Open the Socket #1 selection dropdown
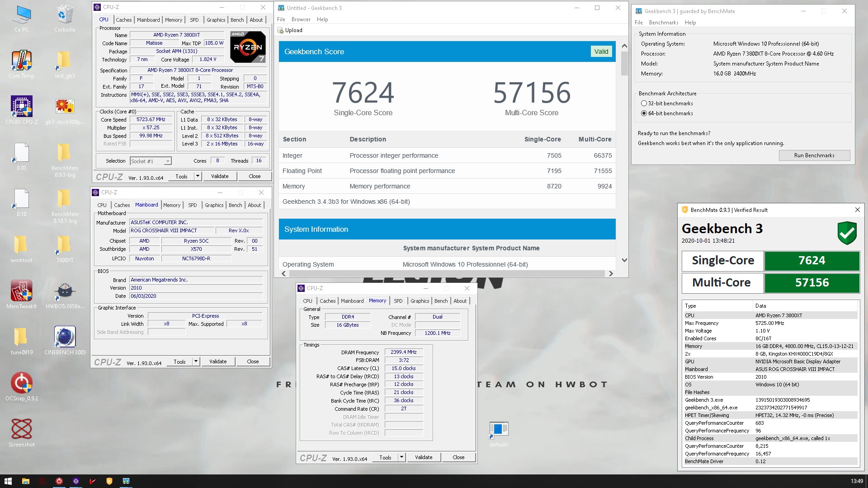The height and width of the screenshot is (488, 868). pyautogui.click(x=151, y=161)
